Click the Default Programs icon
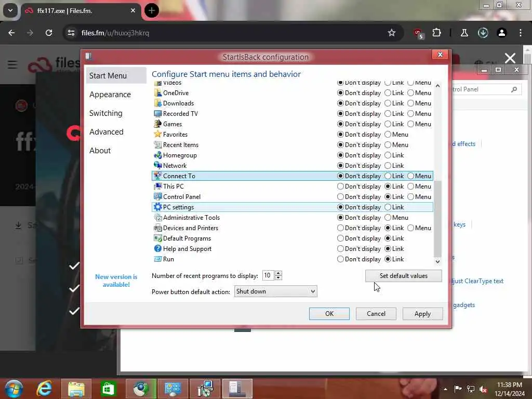The height and width of the screenshot is (399, 532). click(x=157, y=238)
